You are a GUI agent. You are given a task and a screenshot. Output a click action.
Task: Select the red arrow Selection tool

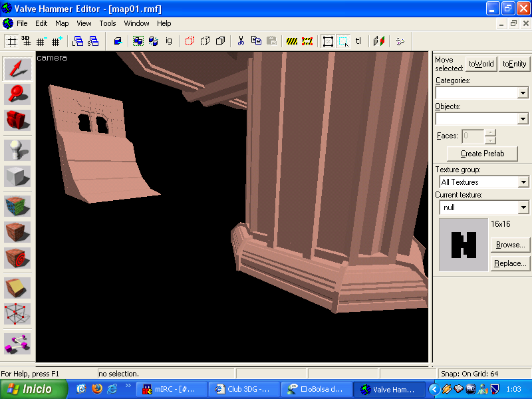click(x=17, y=68)
